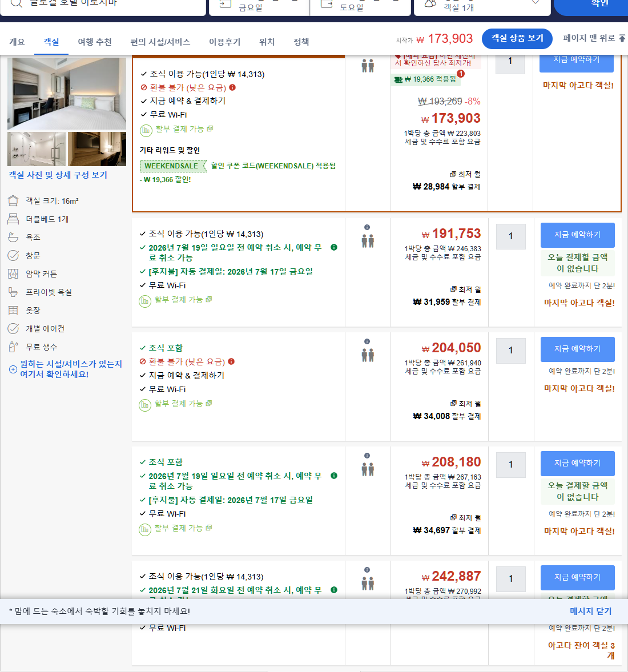The height and width of the screenshot is (672, 628).
Task: Click installment link icon beside 34,697 최저 월
Action: [453, 518]
